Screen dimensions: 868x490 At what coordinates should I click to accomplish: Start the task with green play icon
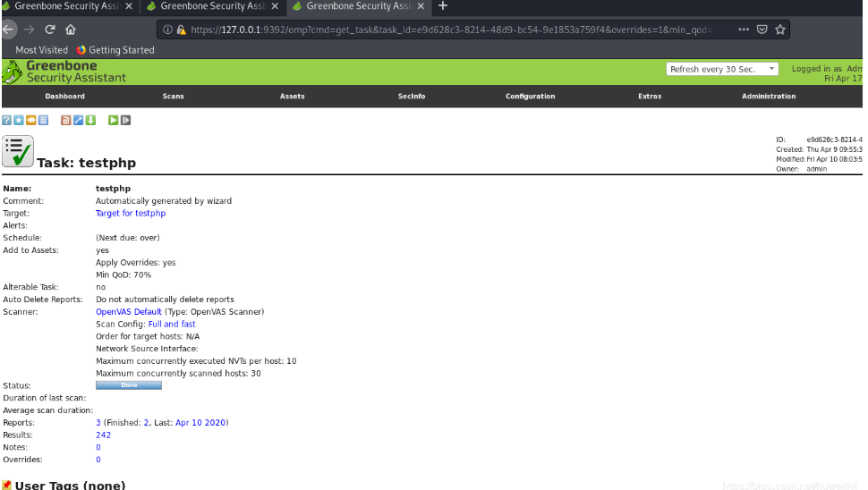(113, 120)
